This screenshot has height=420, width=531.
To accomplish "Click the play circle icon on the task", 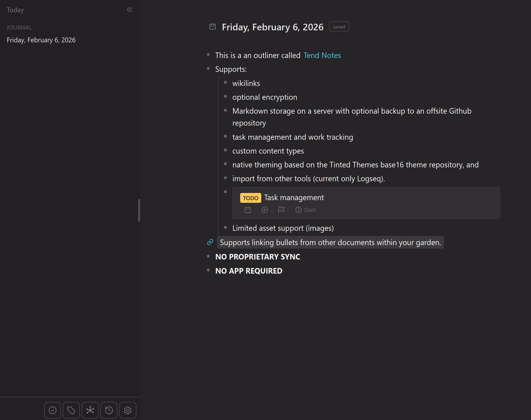I will tap(265, 210).
